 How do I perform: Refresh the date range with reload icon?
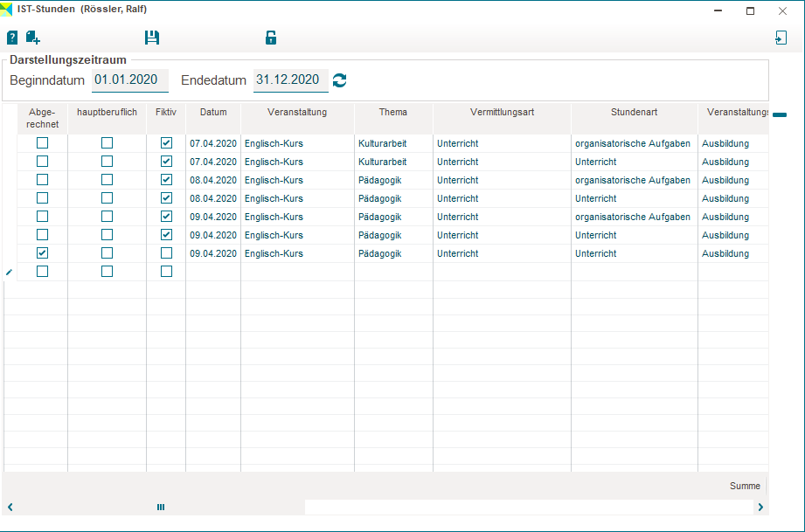(340, 80)
